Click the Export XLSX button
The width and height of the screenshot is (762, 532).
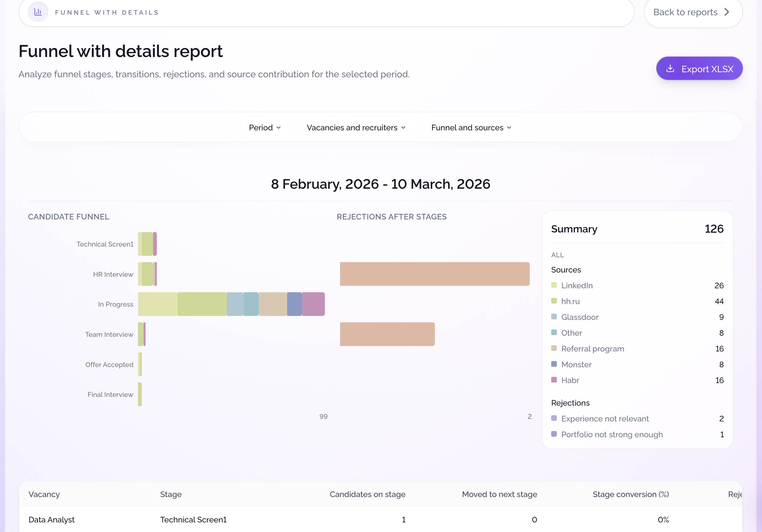pos(699,69)
